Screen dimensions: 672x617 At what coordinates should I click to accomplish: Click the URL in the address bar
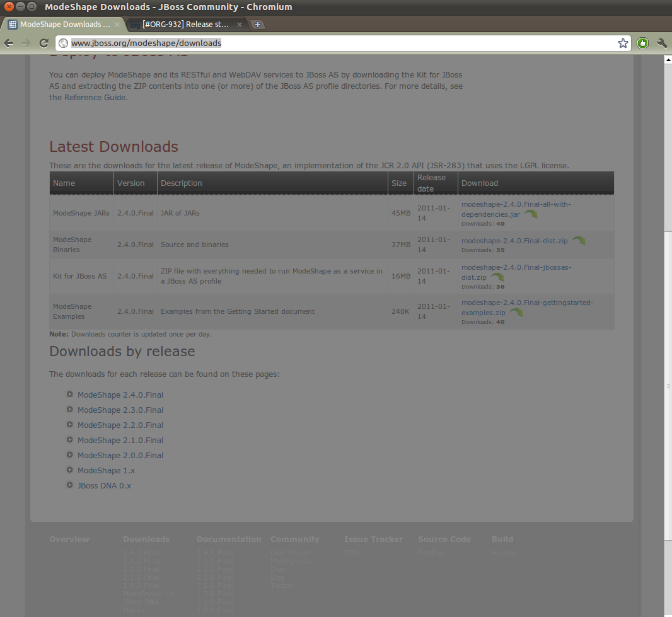[x=146, y=43]
